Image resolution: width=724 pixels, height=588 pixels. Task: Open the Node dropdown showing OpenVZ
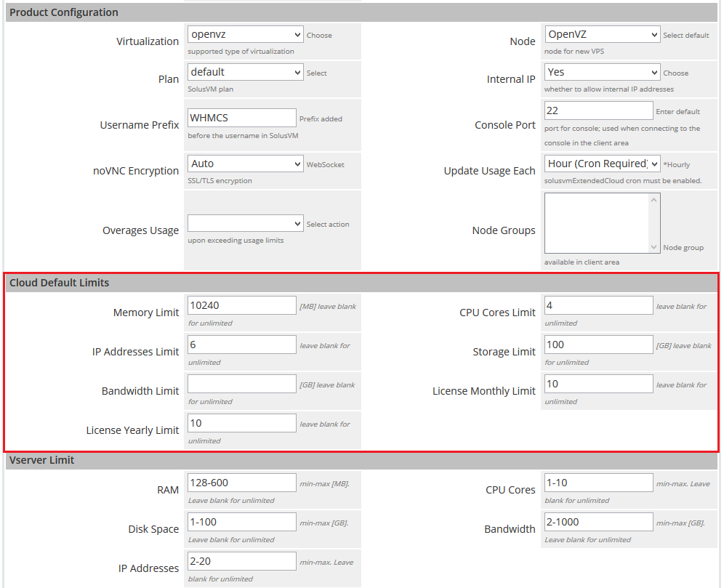(x=602, y=34)
